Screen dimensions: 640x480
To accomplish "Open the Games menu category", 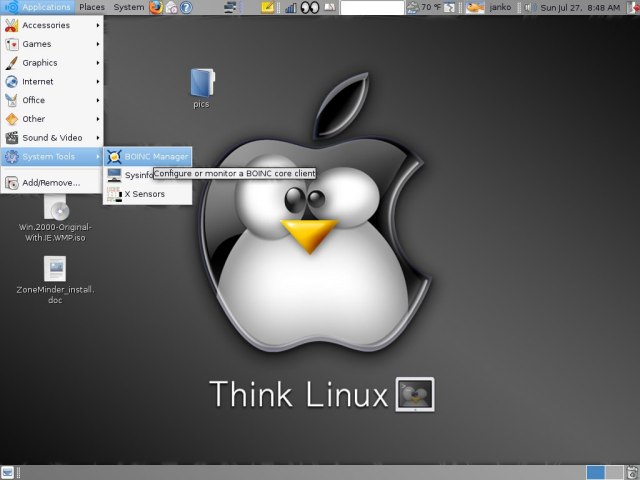I will pyautogui.click(x=52, y=44).
